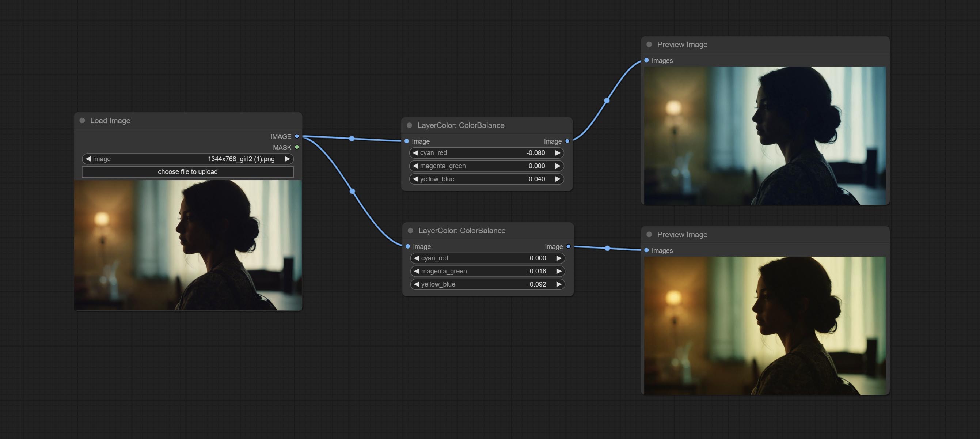Select previous image file with left arrow

coord(88,159)
